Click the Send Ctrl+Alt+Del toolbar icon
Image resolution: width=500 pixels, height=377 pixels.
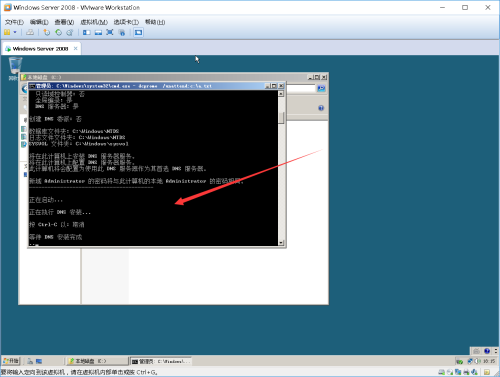coord(30,32)
